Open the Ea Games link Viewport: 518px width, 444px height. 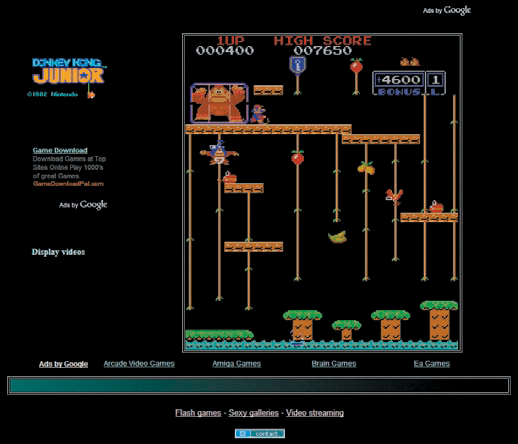pos(432,364)
